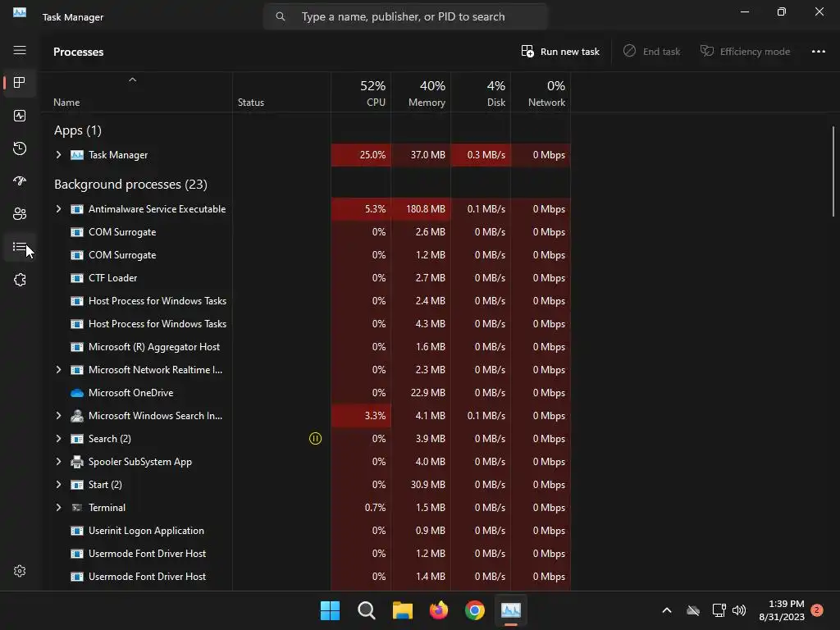Image resolution: width=840 pixels, height=630 pixels.
Task: Open the Details page icon
Action: tap(20, 247)
